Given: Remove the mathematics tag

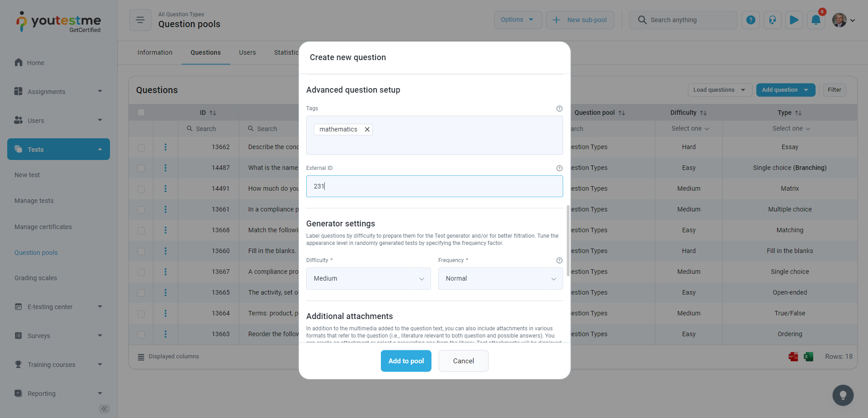Looking at the screenshot, I should pos(367,129).
